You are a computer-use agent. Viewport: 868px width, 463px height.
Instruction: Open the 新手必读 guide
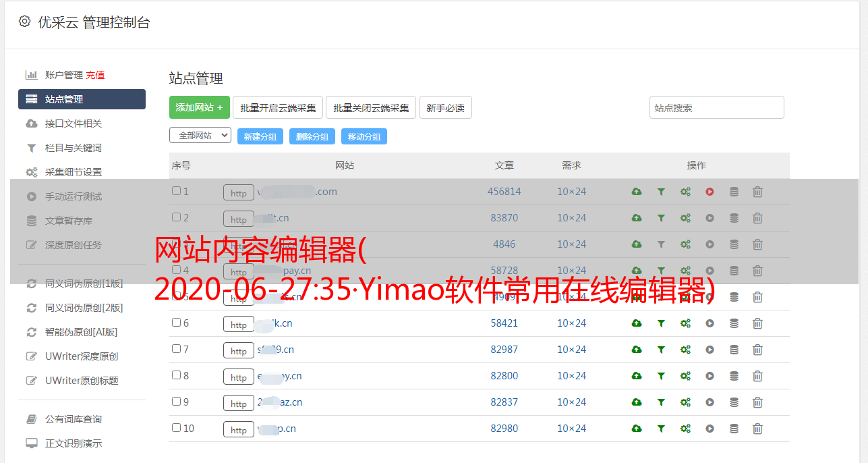445,107
